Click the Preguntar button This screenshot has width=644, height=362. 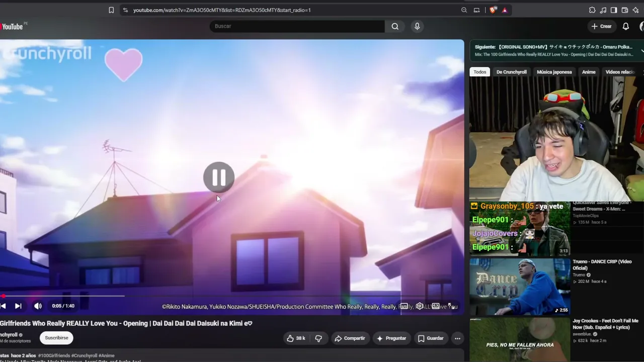(x=391, y=338)
